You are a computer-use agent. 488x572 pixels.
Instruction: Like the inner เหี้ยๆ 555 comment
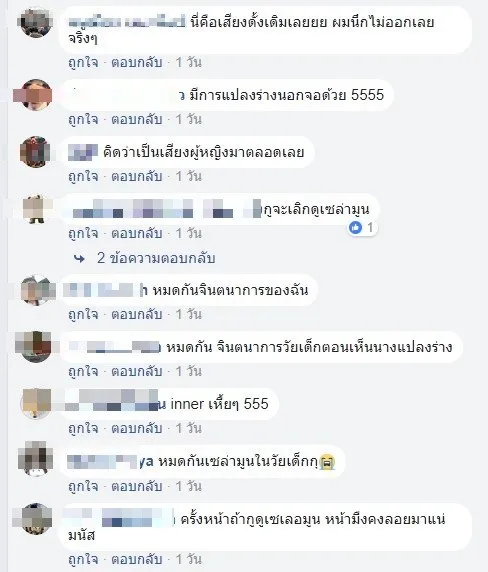click(x=83, y=428)
